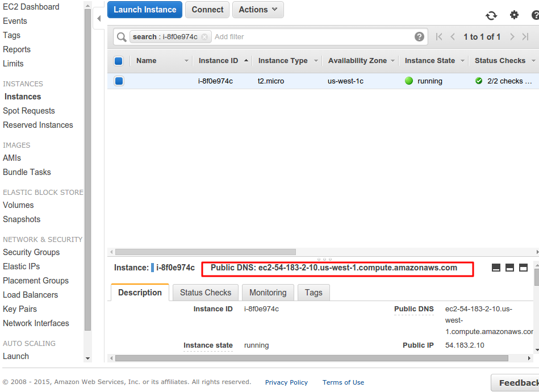Open Load Balancers in the sidebar
Image resolution: width=539 pixels, height=392 pixels.
pos(30,295)
